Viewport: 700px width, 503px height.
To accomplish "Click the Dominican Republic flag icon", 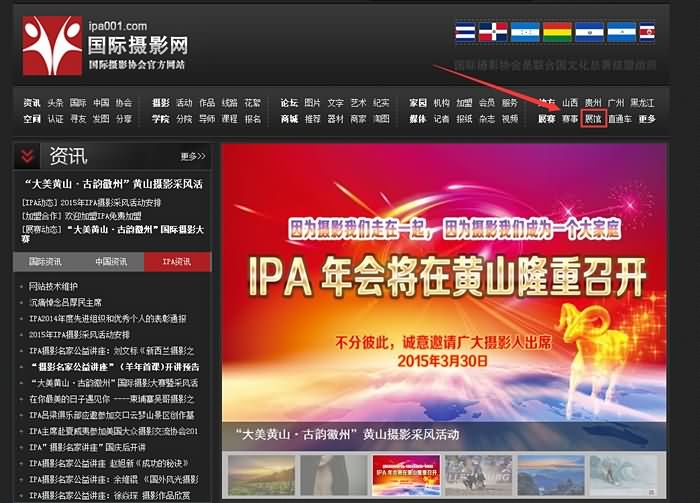I will click(493, 32).
